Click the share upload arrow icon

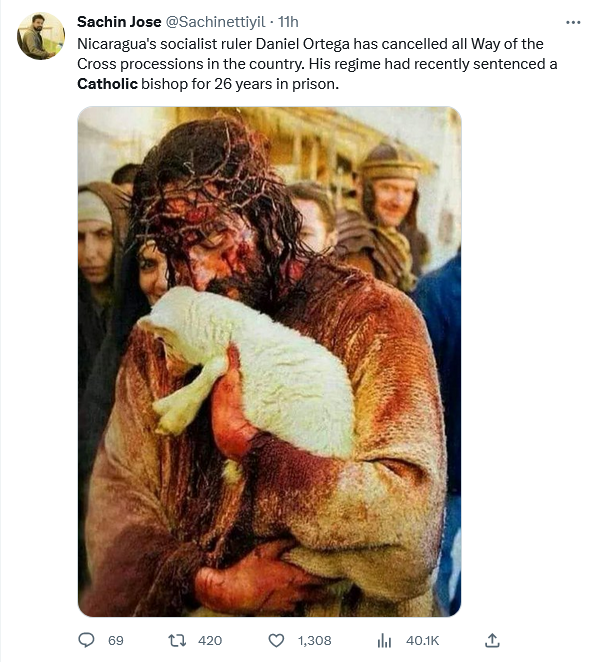click(492, 640)
